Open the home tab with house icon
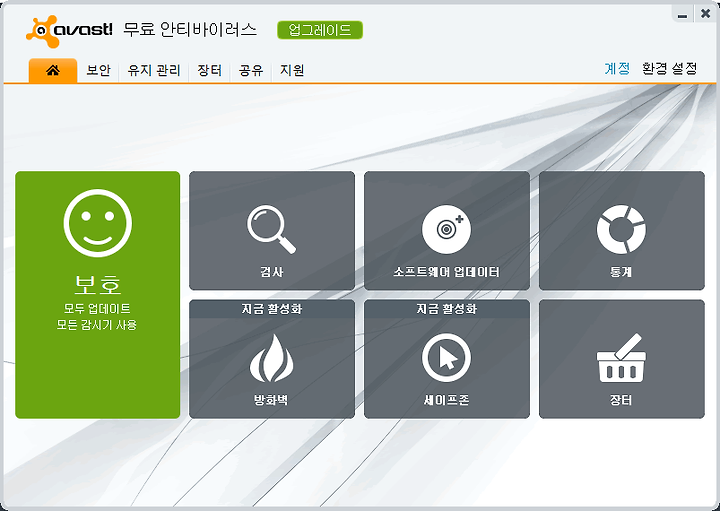The image size is (720, 511). [53, 70]
